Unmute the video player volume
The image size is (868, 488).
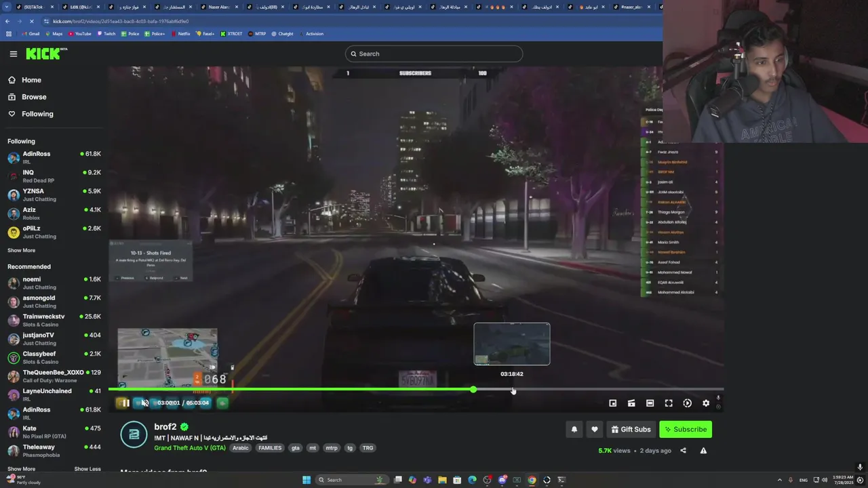(x=144, y=403)
